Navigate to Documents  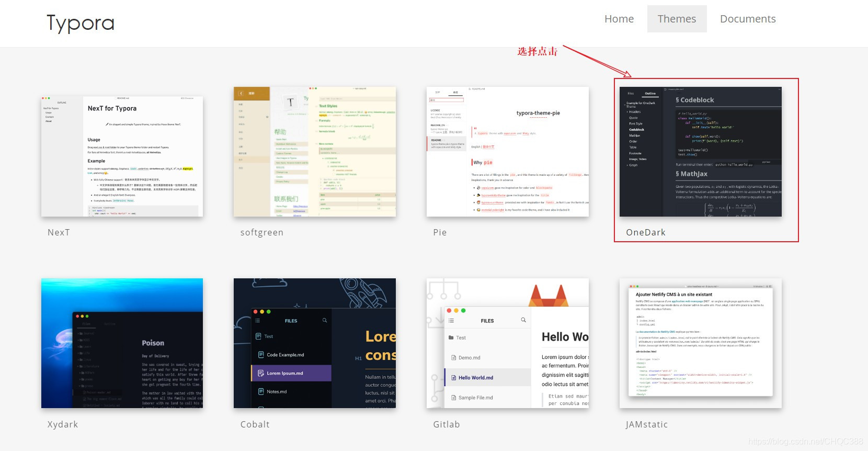[x=748, y=19]
